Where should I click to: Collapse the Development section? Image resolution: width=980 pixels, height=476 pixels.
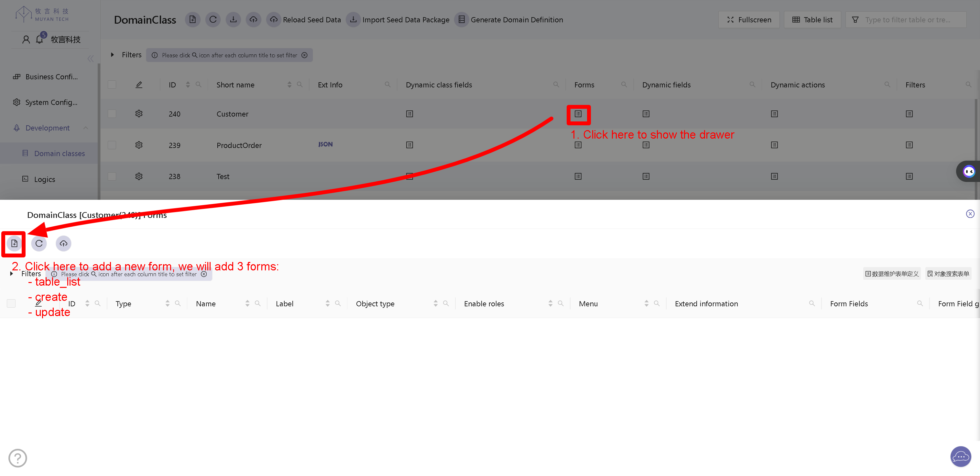tap(86, 128)
